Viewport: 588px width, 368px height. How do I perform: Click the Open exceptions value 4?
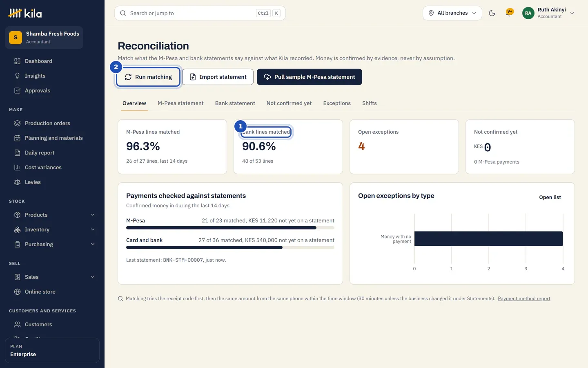(361, 146)
